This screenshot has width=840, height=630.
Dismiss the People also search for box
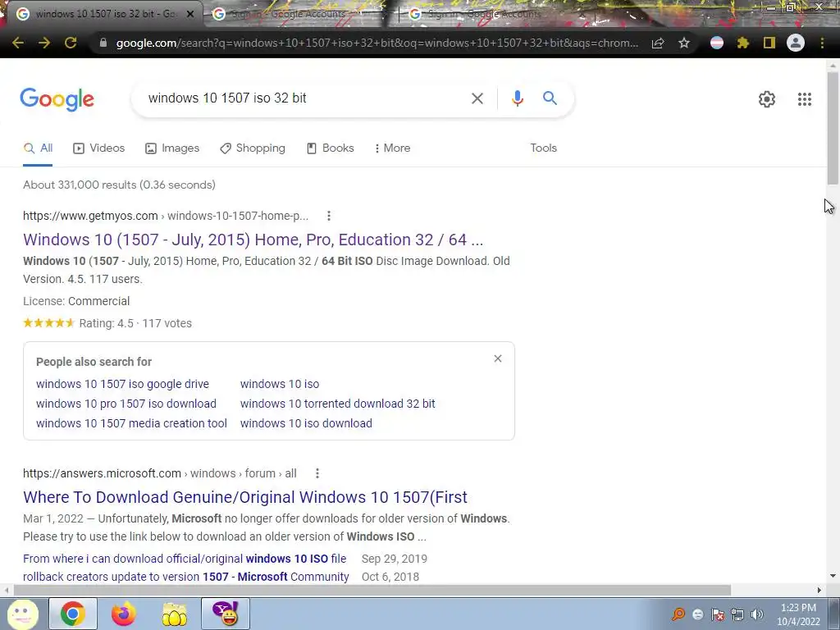tap(498, 358)
